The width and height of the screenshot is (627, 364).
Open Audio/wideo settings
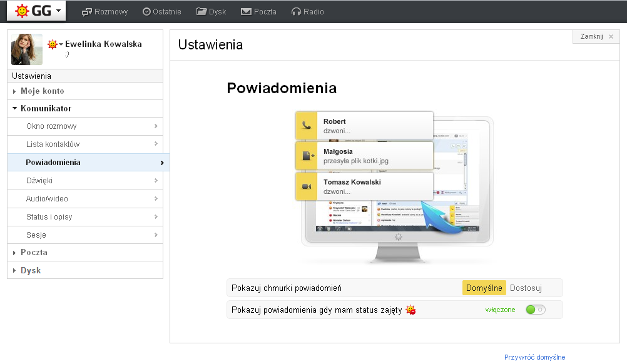pyautogui.click(x=85, y=199)
